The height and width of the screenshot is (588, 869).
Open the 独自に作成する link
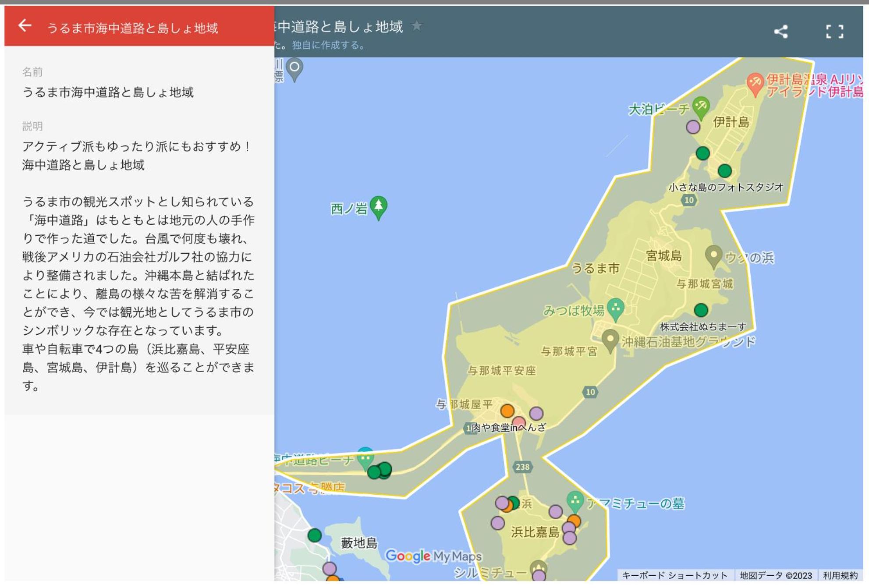(x=328, y=45)
